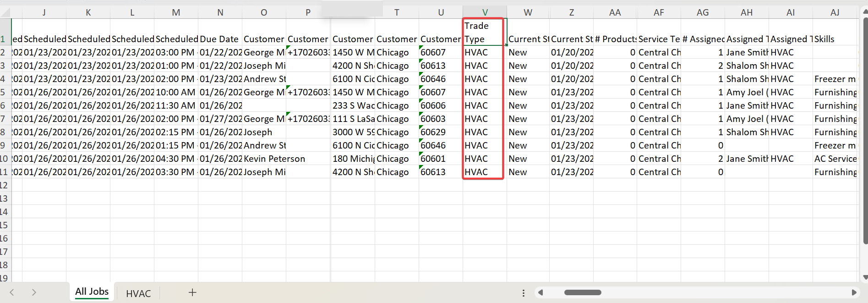The image size is (868, 303).
Task: Click the horizontal scrollbar thumb
Action: tap(583, 292)
